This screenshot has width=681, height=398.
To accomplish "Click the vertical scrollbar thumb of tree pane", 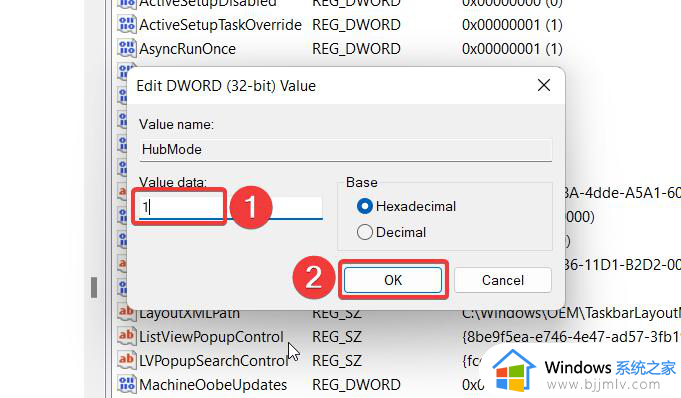I will [94, 287].
